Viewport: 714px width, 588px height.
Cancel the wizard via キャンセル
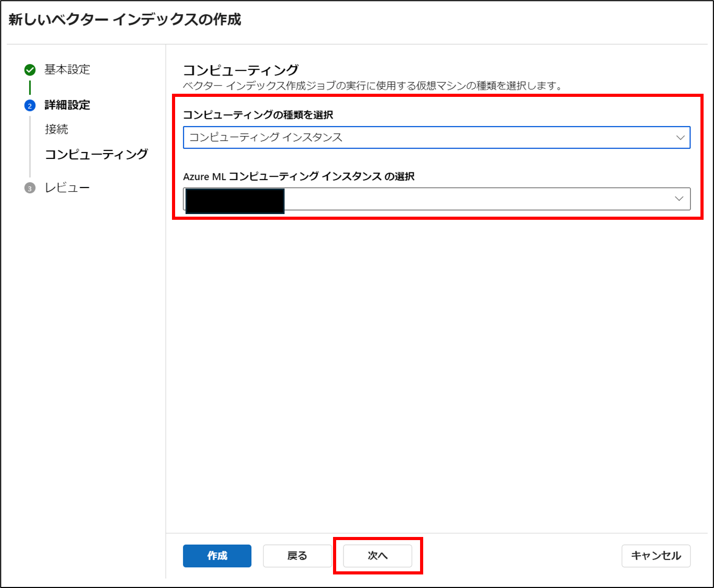656,556
